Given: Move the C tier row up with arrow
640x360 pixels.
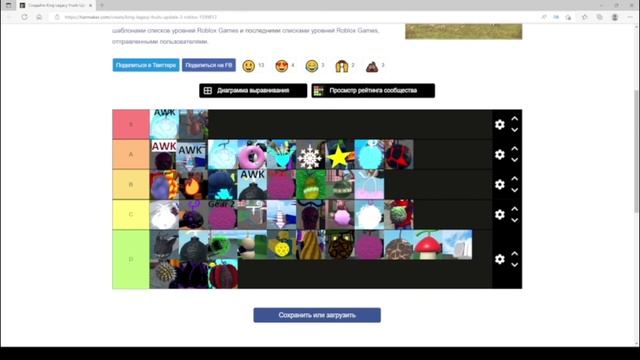Looking at the screenshot, I should coord(515,209).
